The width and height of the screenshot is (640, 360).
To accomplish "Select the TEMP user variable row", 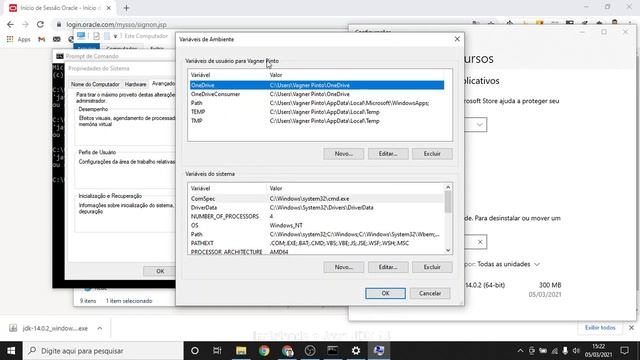I will point(317,112).
